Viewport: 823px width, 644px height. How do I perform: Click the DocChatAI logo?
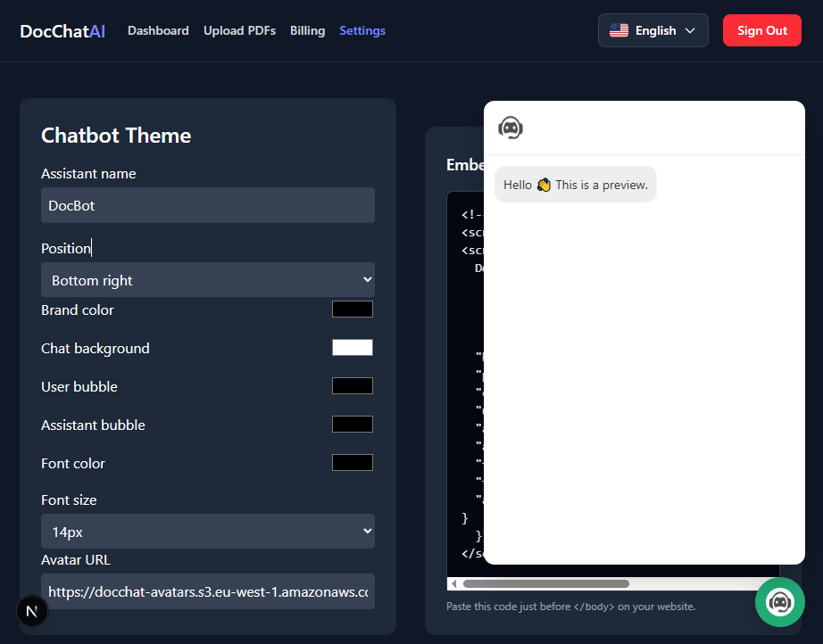[x=62, y=30]
